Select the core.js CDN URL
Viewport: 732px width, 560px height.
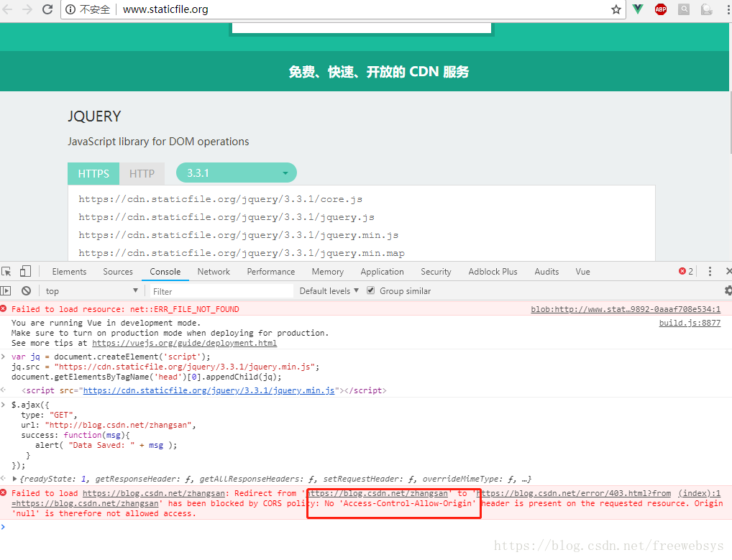220,199
